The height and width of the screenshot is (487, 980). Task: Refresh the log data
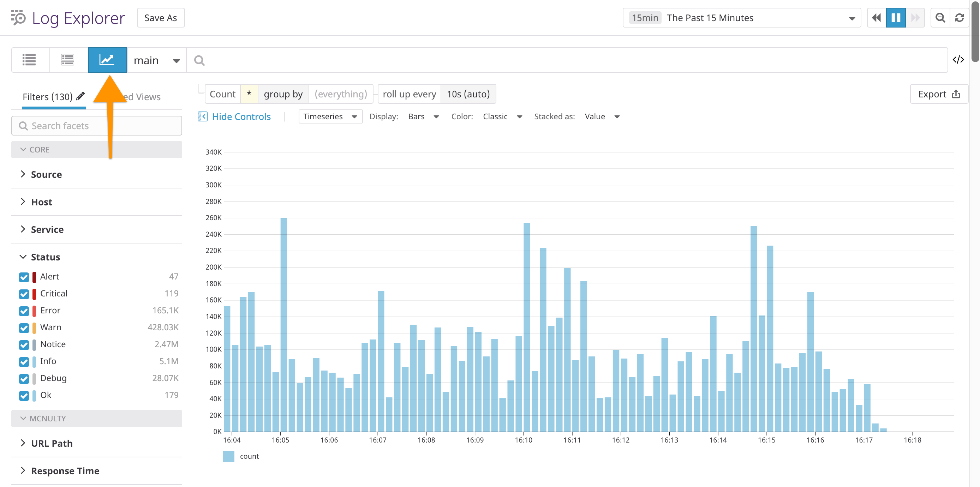point(959,18)
